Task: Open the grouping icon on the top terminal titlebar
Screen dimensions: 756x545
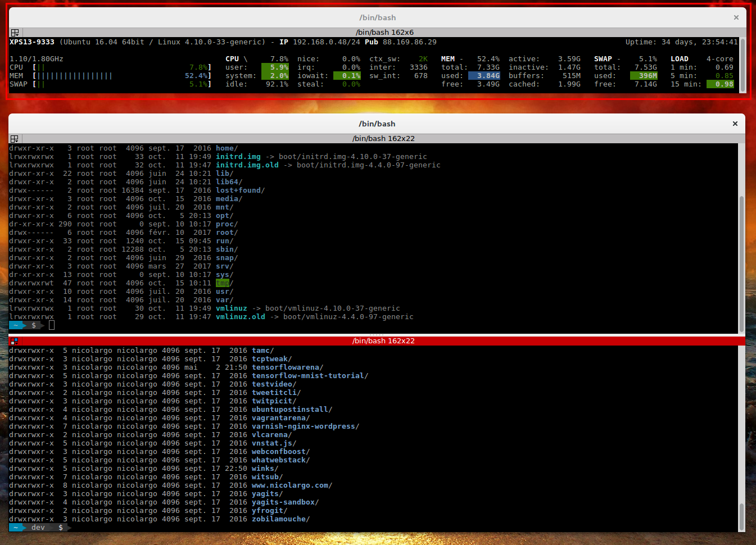Action: click(x=15, y=32)
